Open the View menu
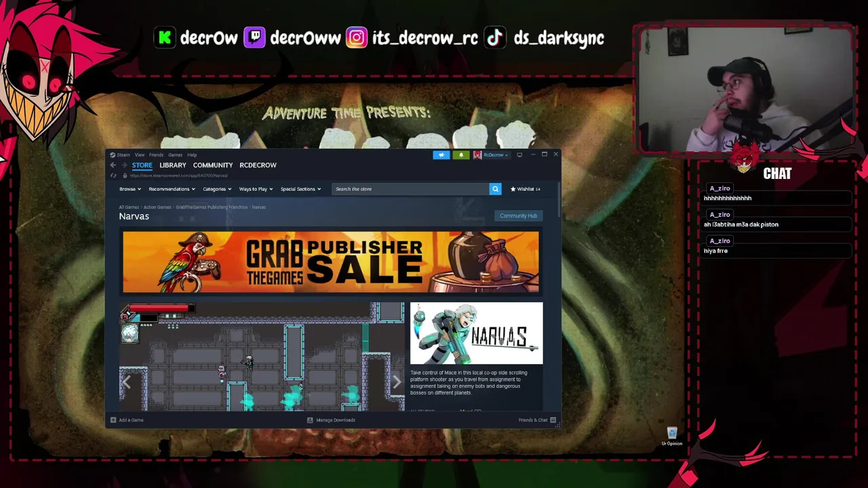 pyautogui.click(x=139, y=155)
